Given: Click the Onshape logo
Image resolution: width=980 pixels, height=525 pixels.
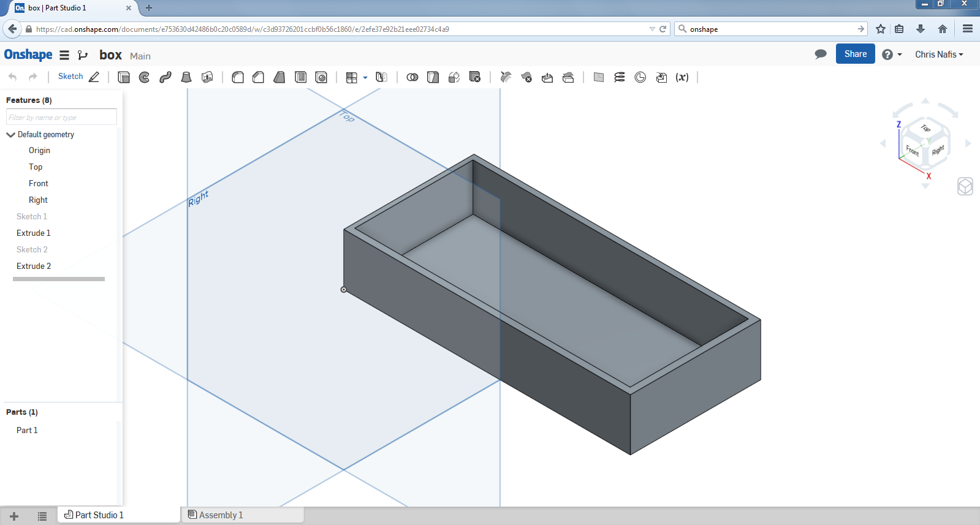Looking at the screenshot, I should point(28,55).
